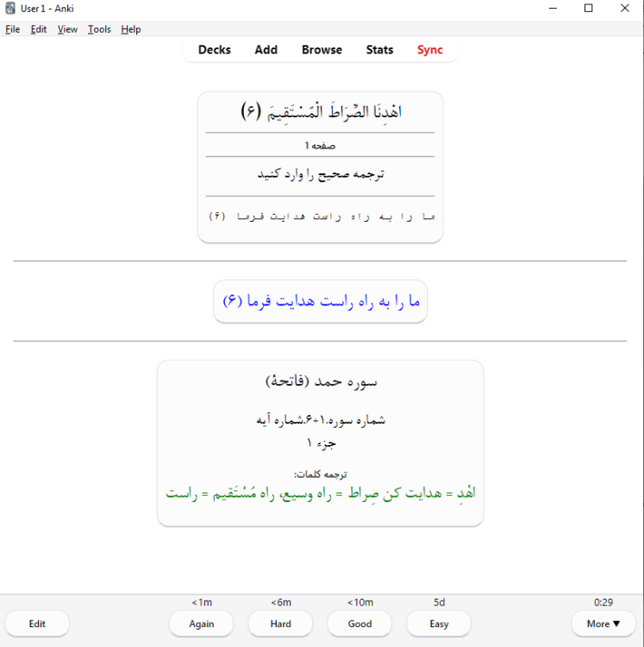Click Add to create a new card

266,50
